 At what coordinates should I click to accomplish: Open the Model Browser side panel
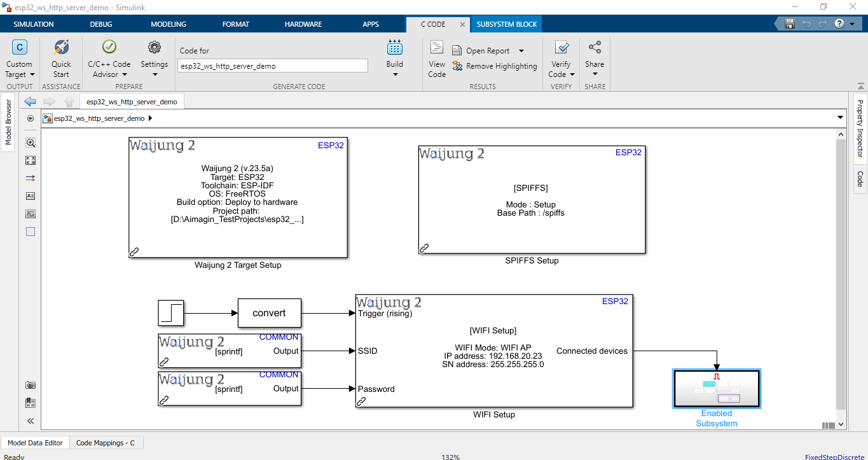[x=8, y=122]
